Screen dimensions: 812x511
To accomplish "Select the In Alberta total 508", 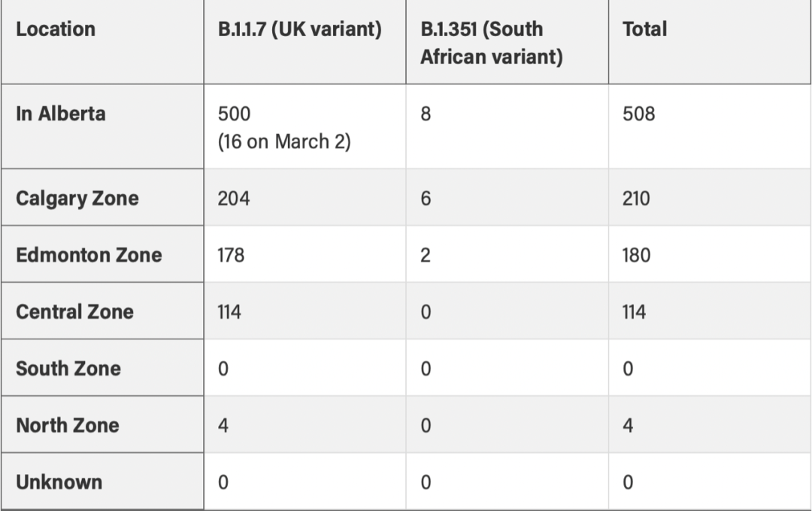I will coord(638,114).
